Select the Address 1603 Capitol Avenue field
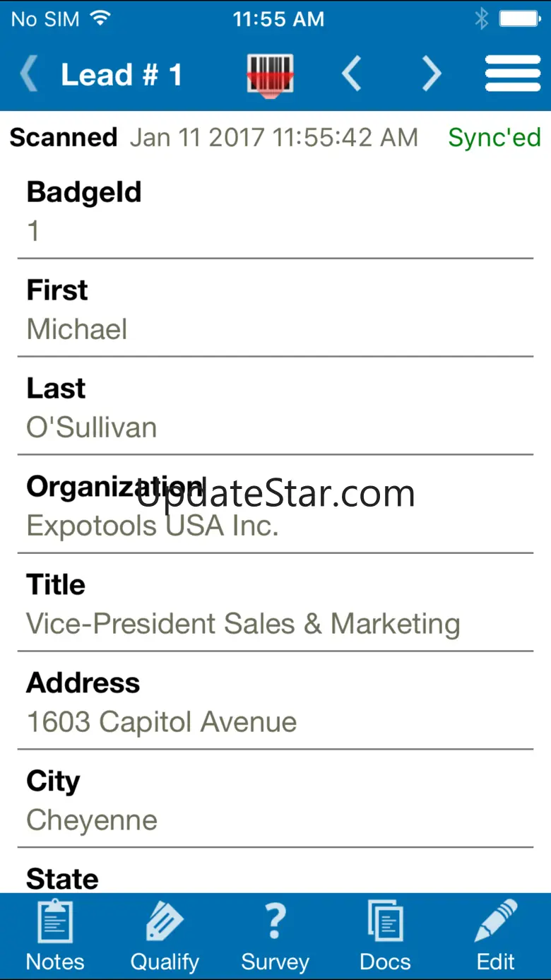Viewport: 551px width, 980px height. [x=162, y=722]
